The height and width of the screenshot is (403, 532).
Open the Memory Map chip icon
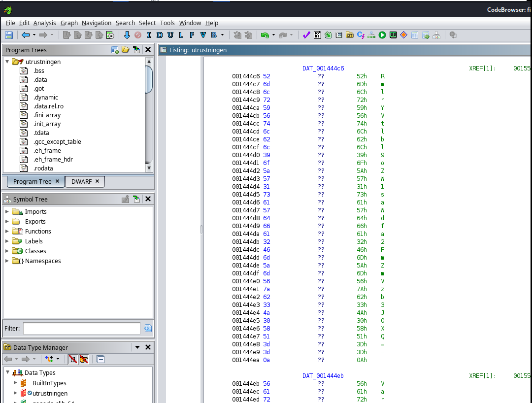[x=393, y=35]
